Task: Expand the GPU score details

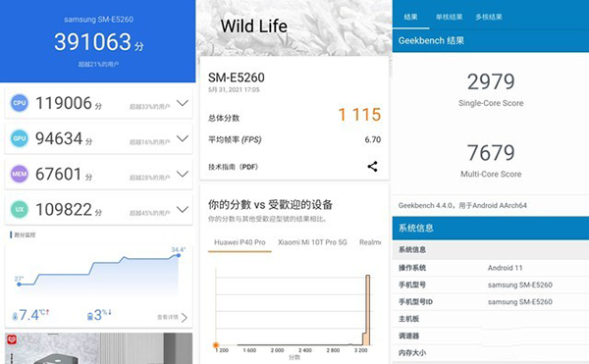Action: click(183, 138)
